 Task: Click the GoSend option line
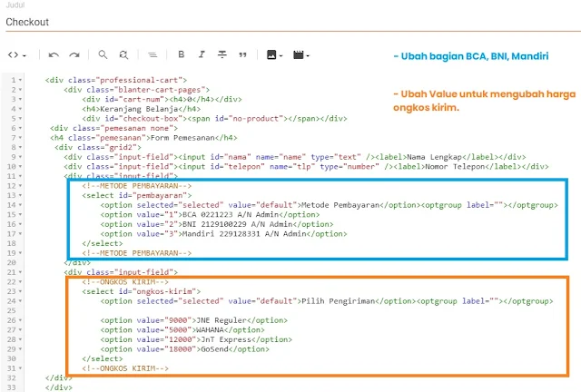tap(184, 349)
